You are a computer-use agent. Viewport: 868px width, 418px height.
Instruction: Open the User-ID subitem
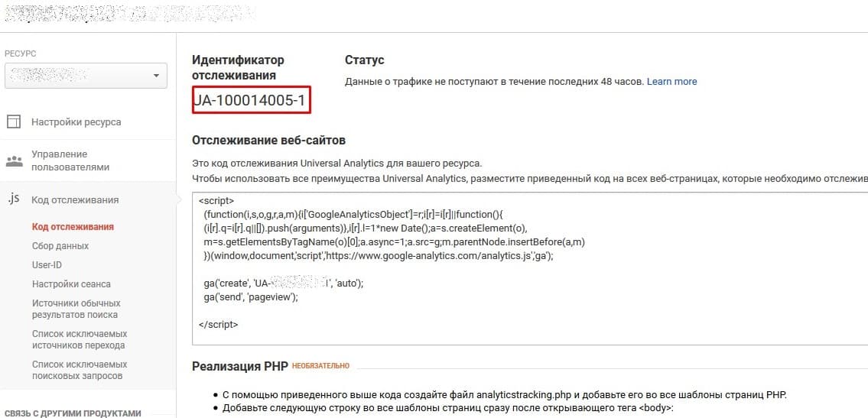(47, 265)
